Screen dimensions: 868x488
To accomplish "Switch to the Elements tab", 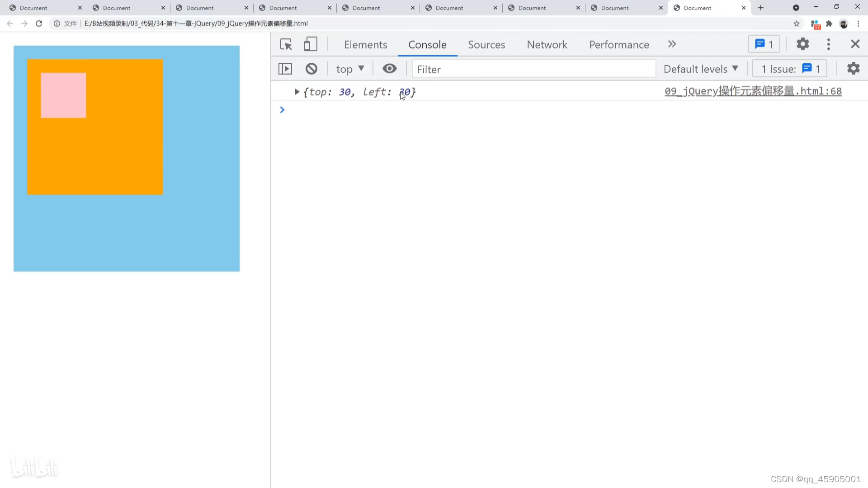I will pyautogui.click(x=365, y=44).
